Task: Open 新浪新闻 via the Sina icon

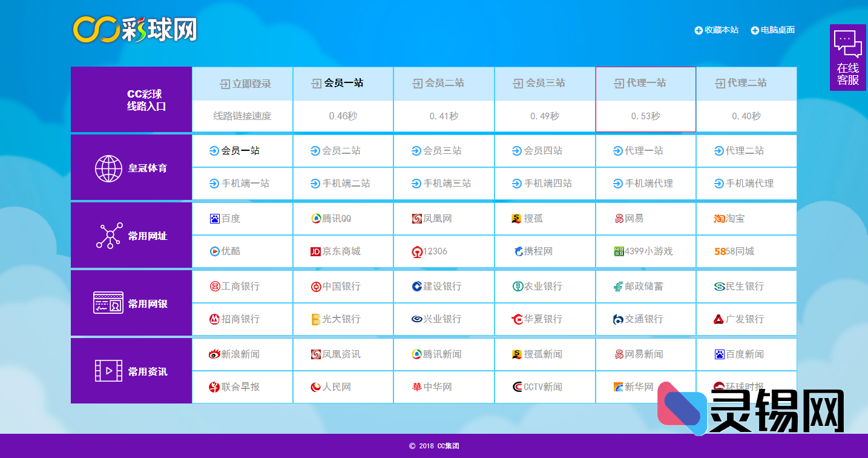Action: click(213, 354)
